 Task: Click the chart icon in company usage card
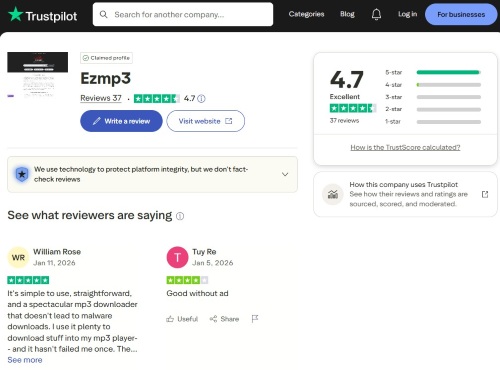pos(333,194)
